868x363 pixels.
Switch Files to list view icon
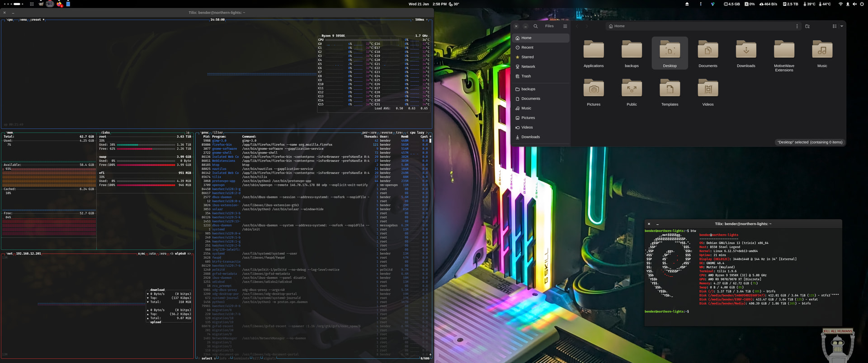coord(835,26)
